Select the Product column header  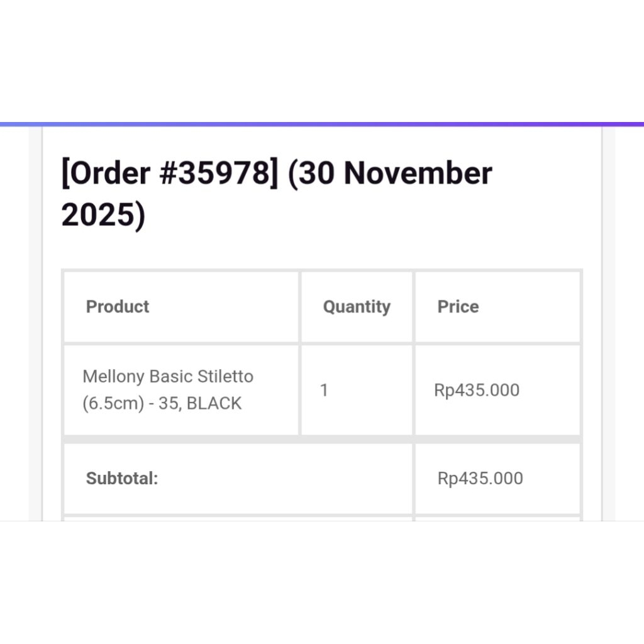pyautogui.click(x=118, y=307)
